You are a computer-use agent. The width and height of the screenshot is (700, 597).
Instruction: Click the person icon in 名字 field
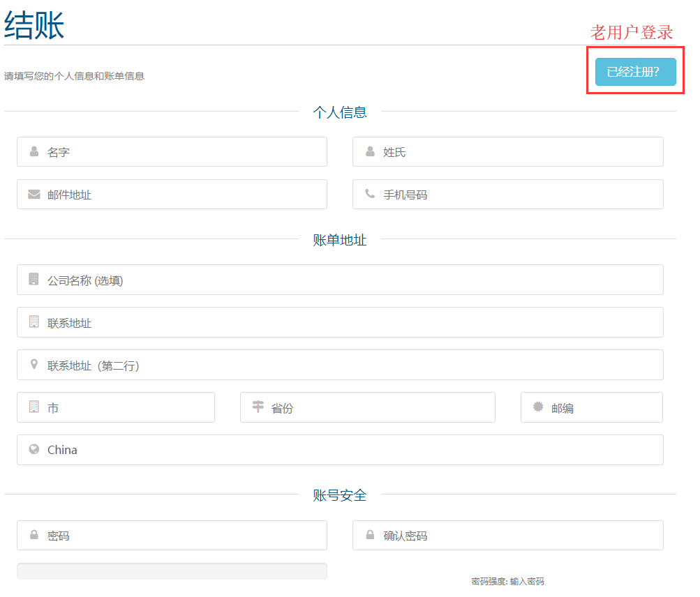(34, 151)
